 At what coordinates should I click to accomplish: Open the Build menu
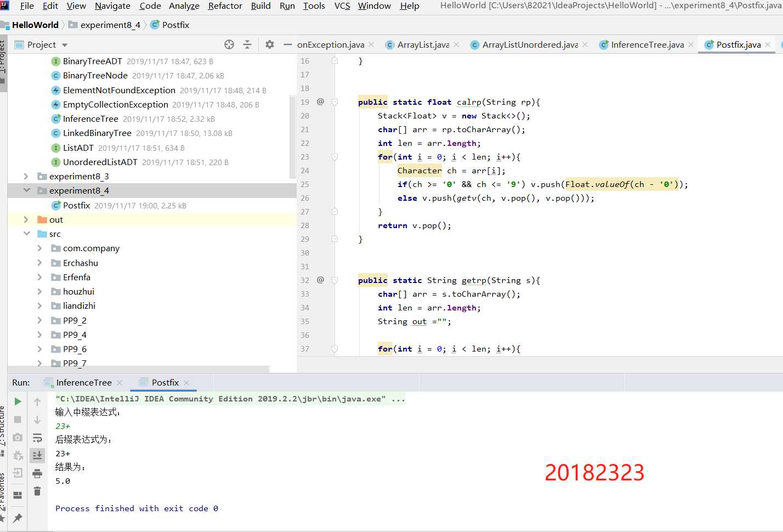260,6
